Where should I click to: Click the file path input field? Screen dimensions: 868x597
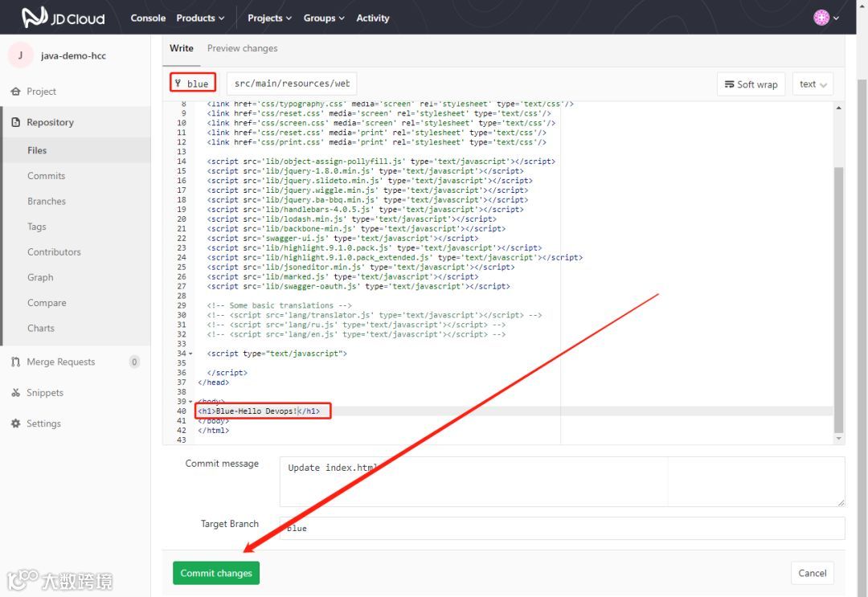click(x=292, y=83)
